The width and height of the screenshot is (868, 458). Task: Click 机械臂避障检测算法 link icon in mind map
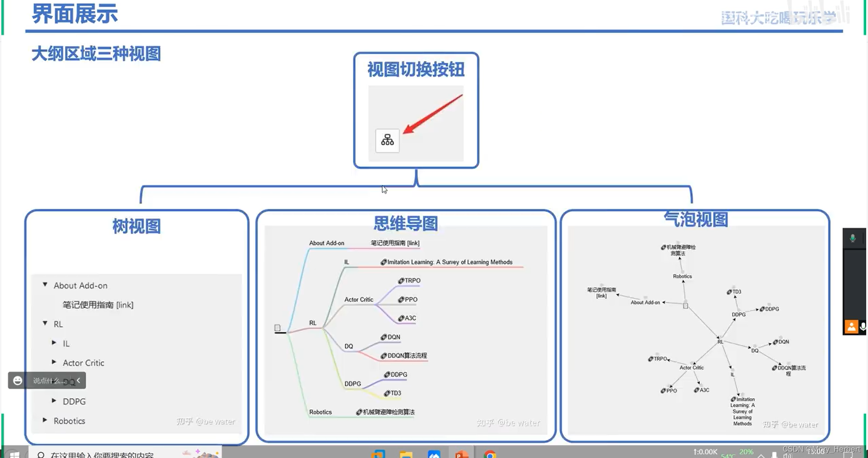pyautogui.click(x=359, y=412)
